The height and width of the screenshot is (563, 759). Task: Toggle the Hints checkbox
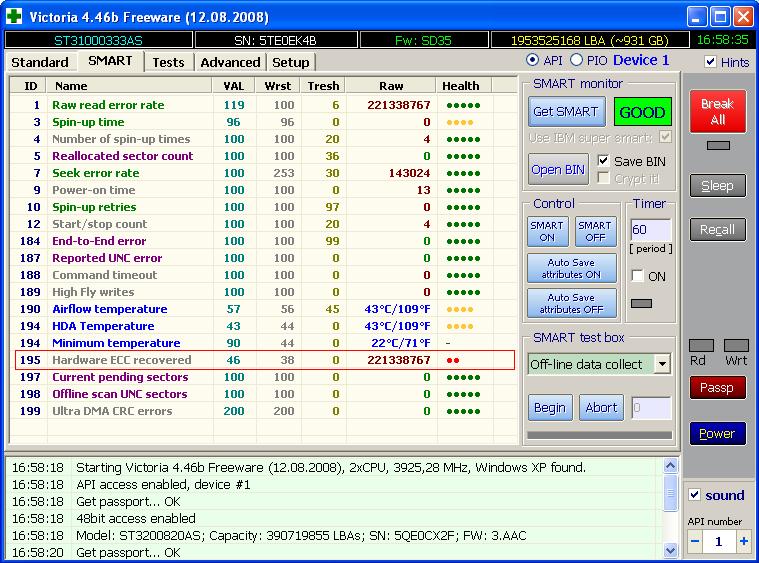pos(710,62)
